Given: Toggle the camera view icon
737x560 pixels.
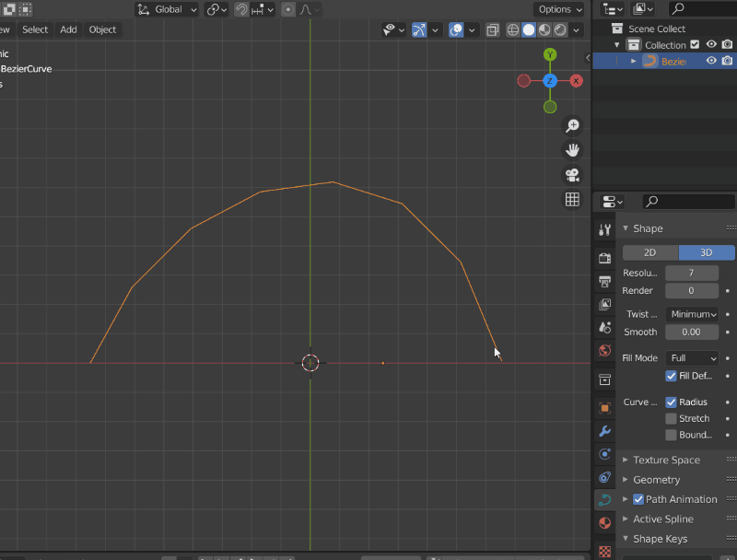Looking at the screenshot, I should pyautogui.click(x=572, y=175).
